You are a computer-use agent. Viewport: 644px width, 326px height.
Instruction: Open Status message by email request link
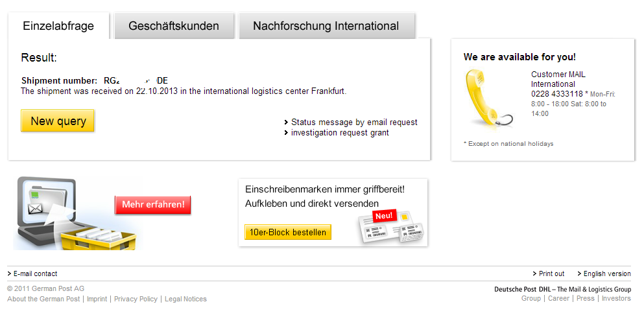click(354, 122)
